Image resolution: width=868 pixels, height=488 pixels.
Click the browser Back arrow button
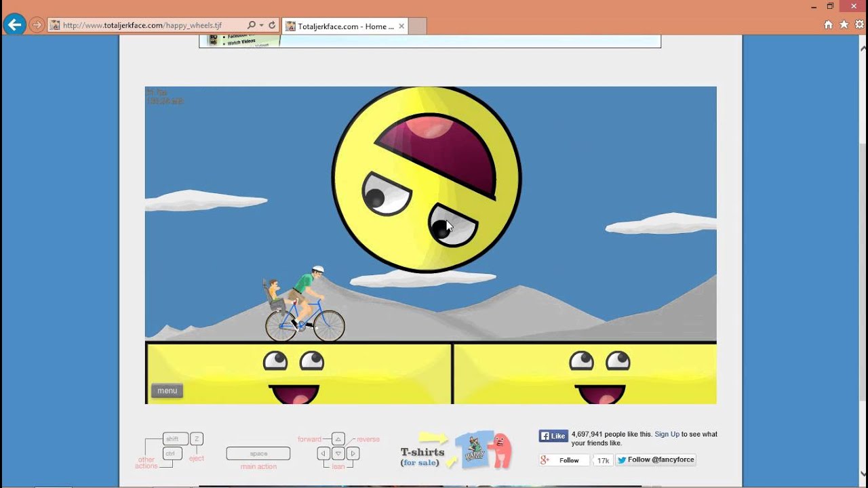coord(14,25)
